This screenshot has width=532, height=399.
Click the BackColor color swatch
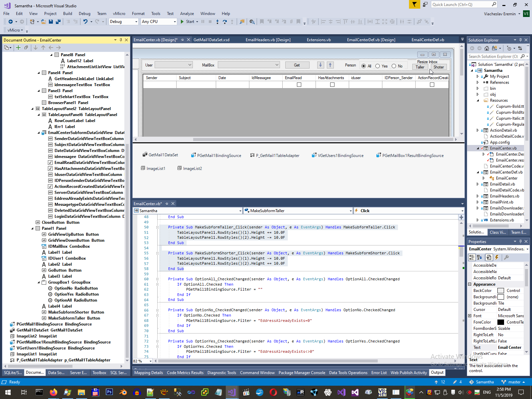[x=501, y=291]
